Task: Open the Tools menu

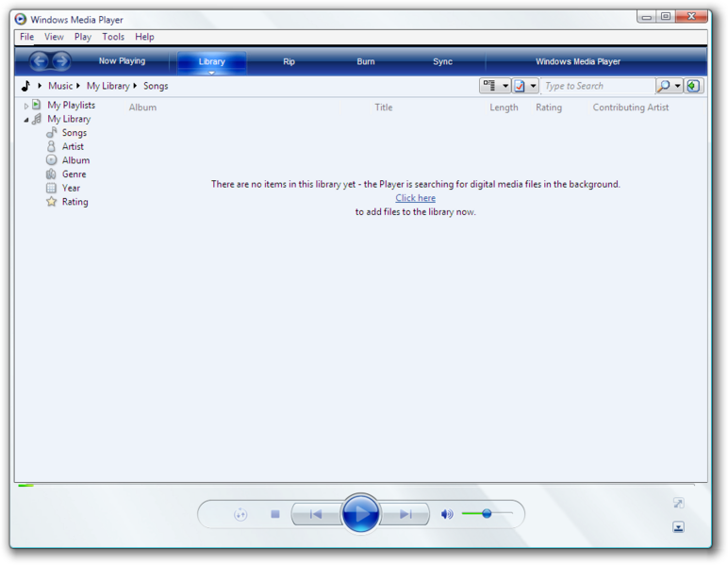Action: 113,37
